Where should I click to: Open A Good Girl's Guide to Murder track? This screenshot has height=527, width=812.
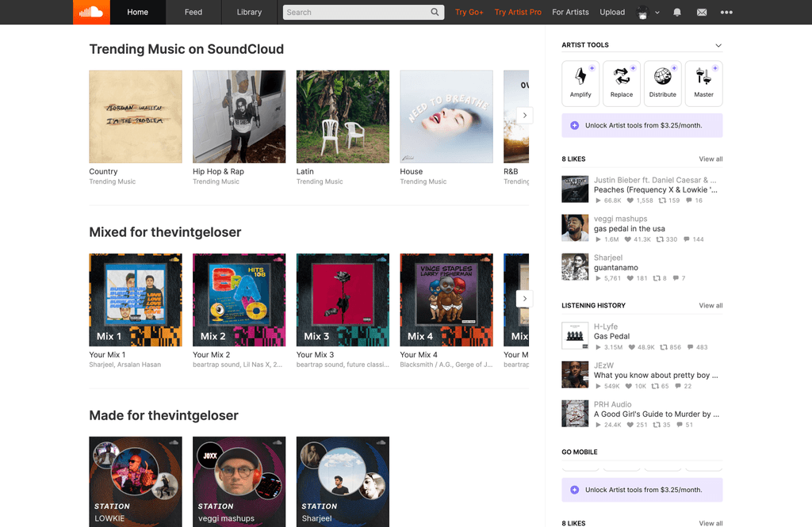pos(656,414)
